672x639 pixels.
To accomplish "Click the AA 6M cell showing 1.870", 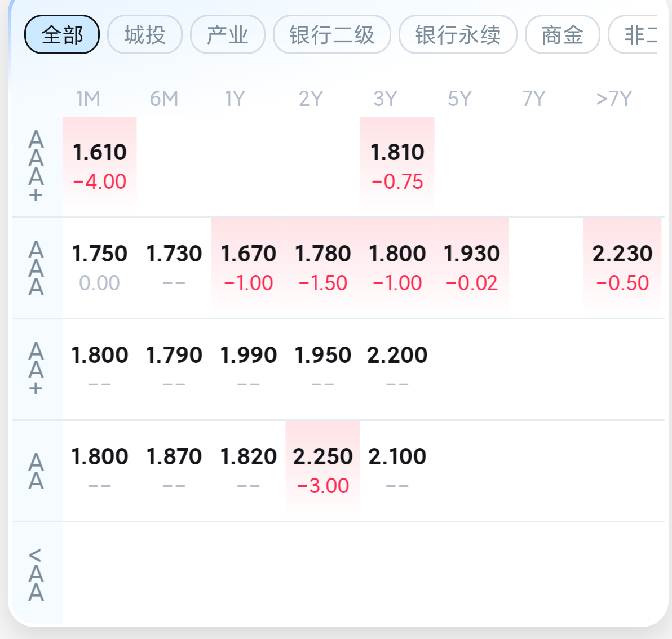I will [x=174, y=471].
